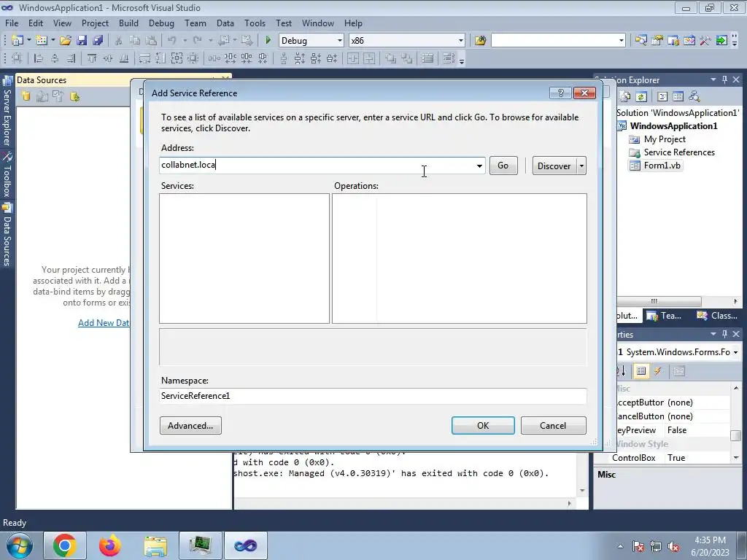The width and height of the screenshot is (747, 560).
Task: Click Add New Data Source icon
Action: [26, 97]
